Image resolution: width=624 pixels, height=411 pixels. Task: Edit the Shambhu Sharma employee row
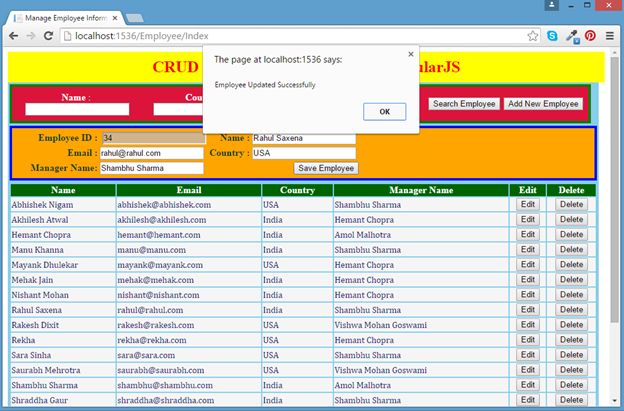click(528, 385)
